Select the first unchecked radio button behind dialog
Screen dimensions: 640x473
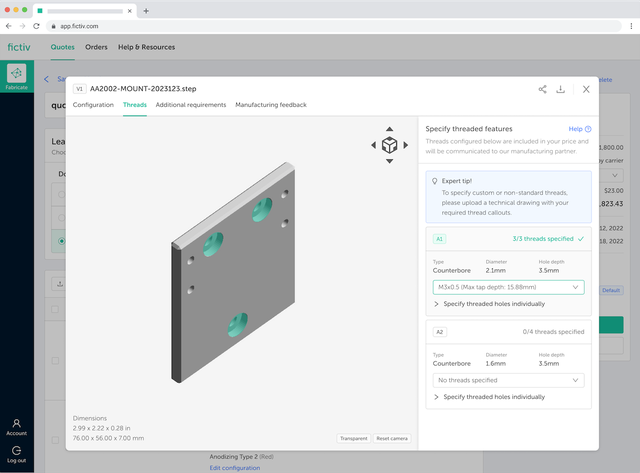point(61,194)
